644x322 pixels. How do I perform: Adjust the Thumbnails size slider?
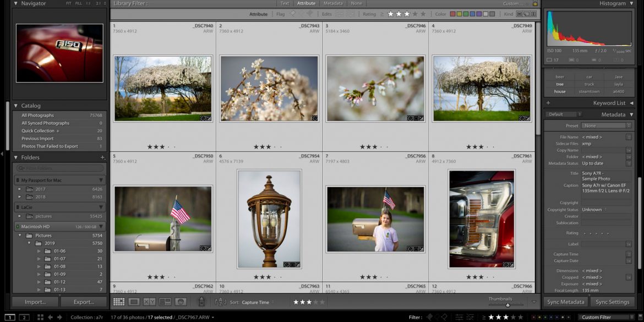(x=507, y=305)
